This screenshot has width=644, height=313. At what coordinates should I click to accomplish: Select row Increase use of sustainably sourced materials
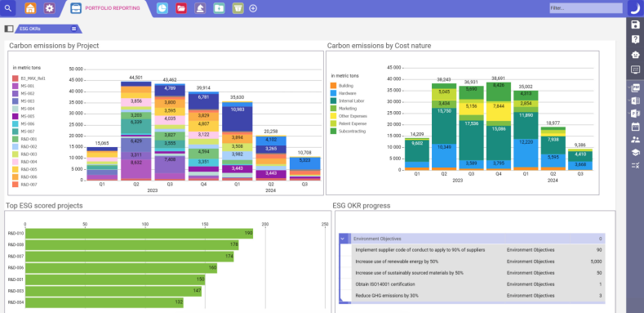click(x=478, y=273)
